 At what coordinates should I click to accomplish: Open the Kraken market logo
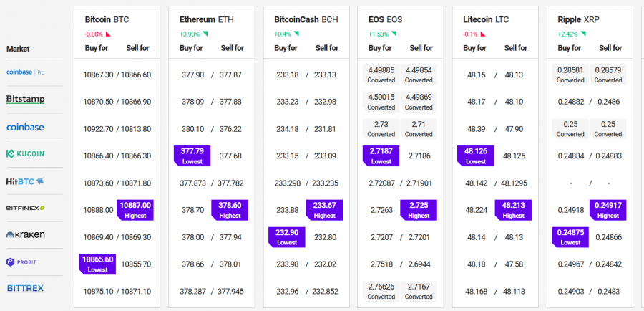(x=26, y=235)
